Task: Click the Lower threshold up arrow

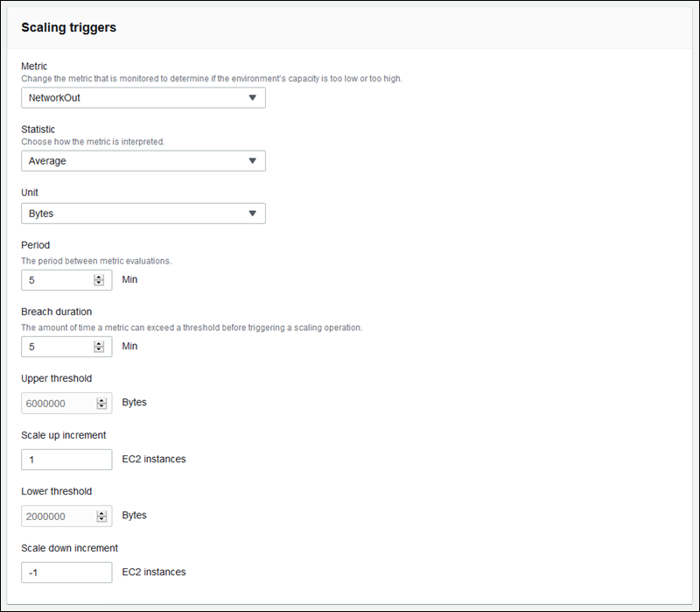Action: point(101,513)
